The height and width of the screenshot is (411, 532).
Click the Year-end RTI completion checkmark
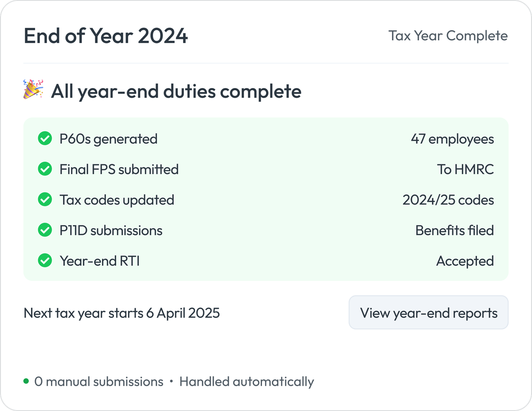tap(45, 260)
